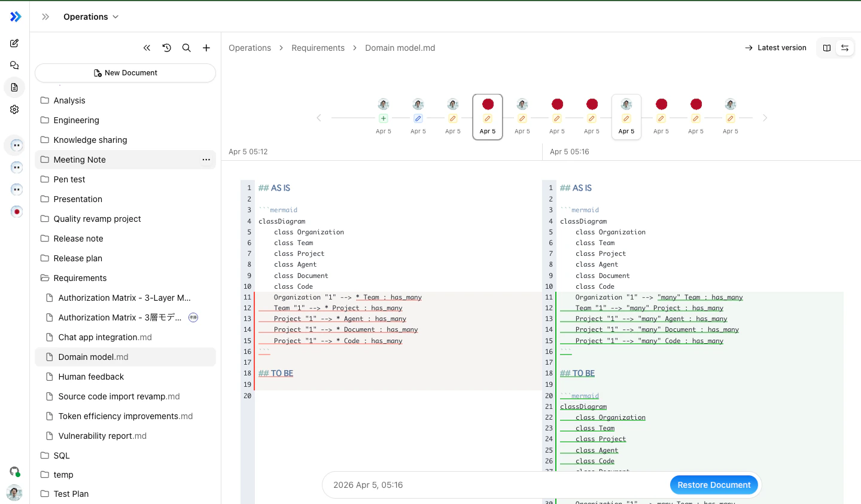Open the document history clock icon
861x504 pixels.
(x=167, y=48)
